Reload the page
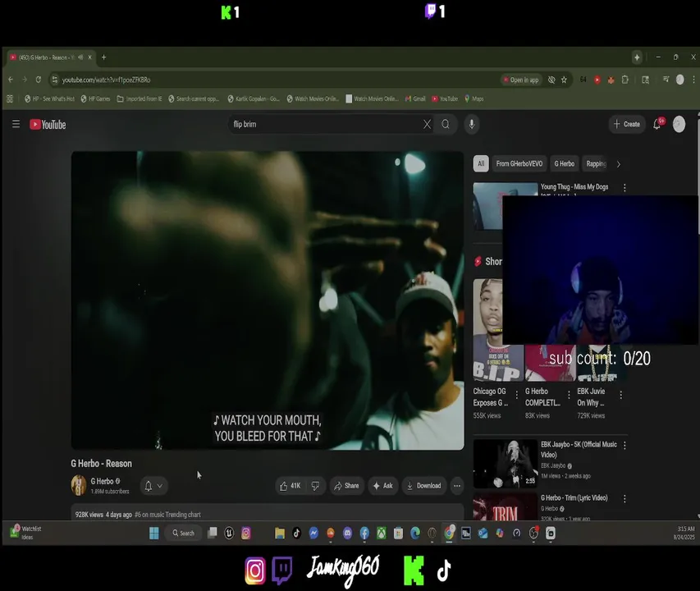 [39, 80]
